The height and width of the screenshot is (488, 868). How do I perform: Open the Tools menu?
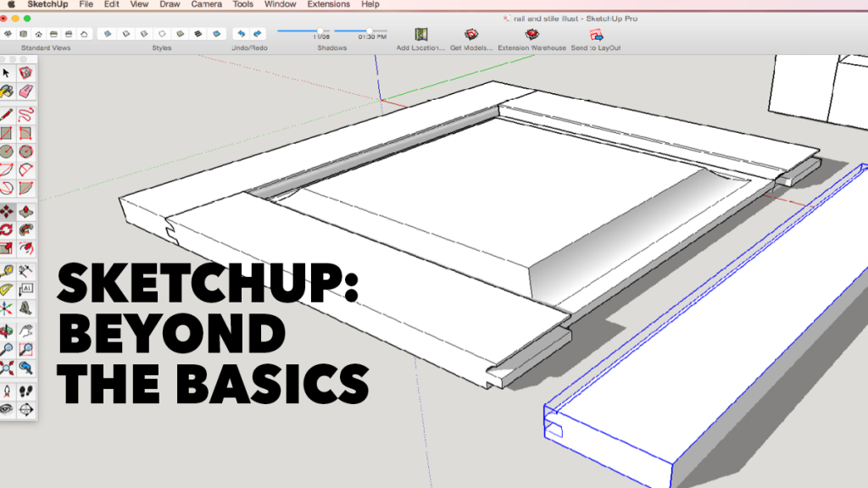coord(242,4)
